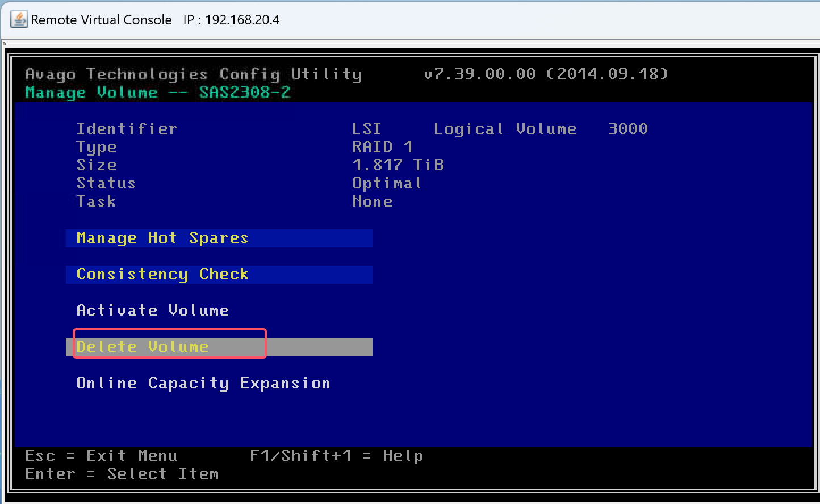
Task: Click the 'Avago Technologies Config Utility' header
Action: click(194, 74)
